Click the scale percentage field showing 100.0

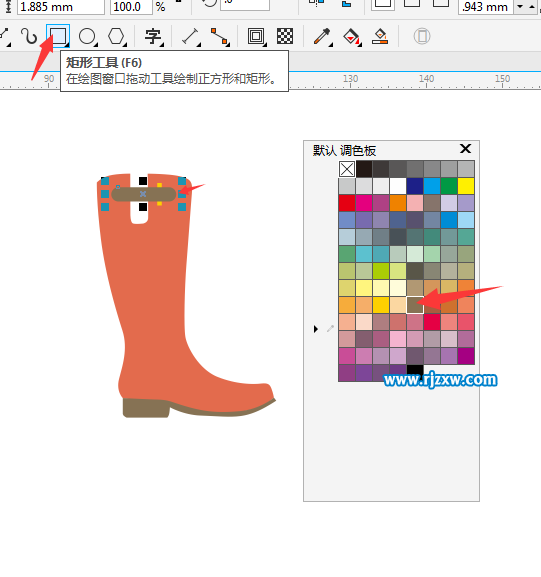131,7
